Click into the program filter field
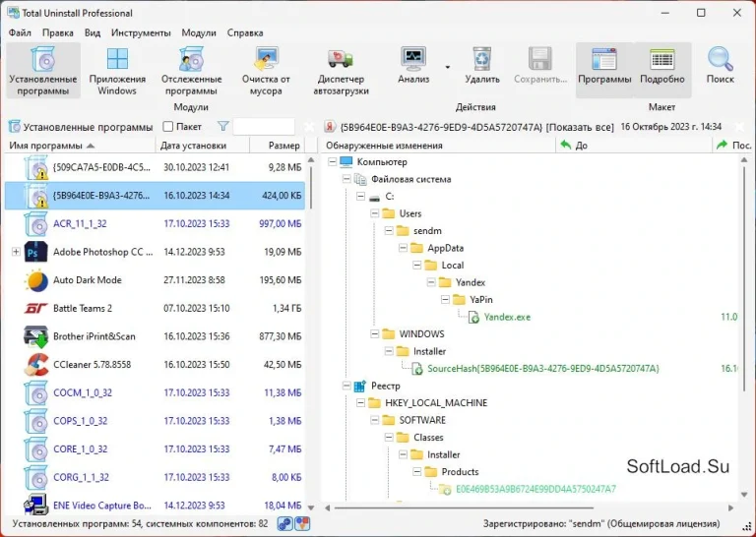 pos(264,127)
